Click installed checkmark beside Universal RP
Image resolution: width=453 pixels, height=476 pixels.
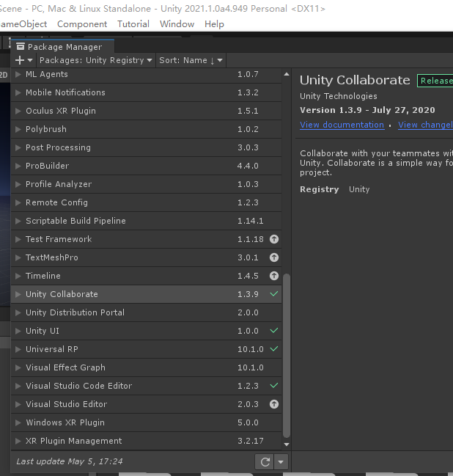coord(274,349)
